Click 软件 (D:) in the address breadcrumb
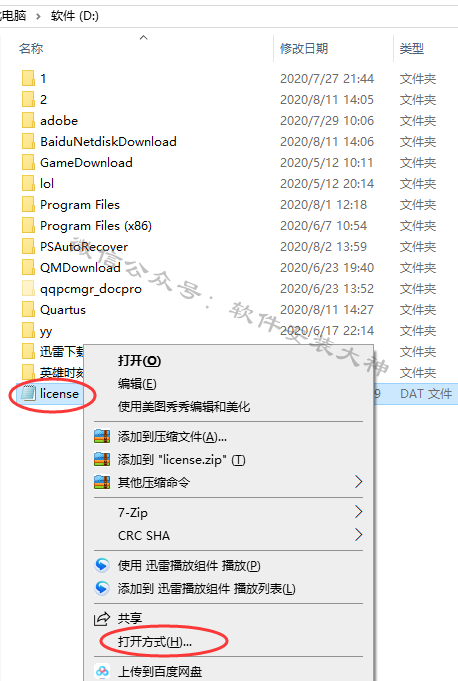 click(75, 16)
